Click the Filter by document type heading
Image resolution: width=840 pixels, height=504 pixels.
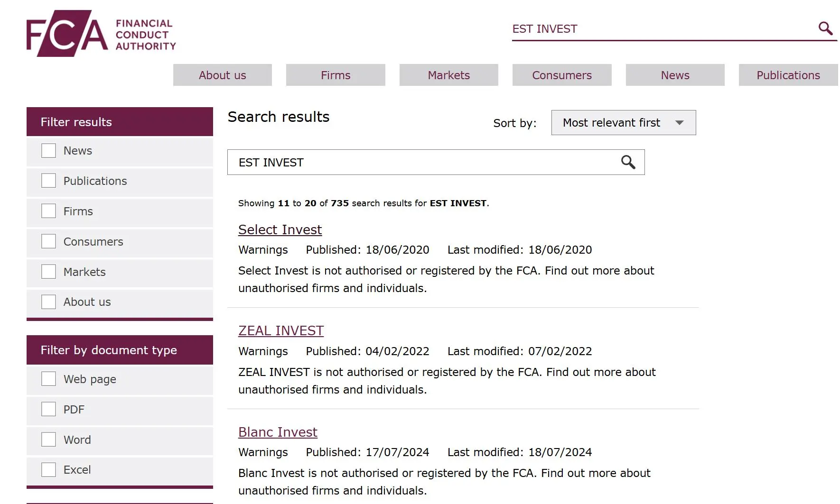point(120,350)
